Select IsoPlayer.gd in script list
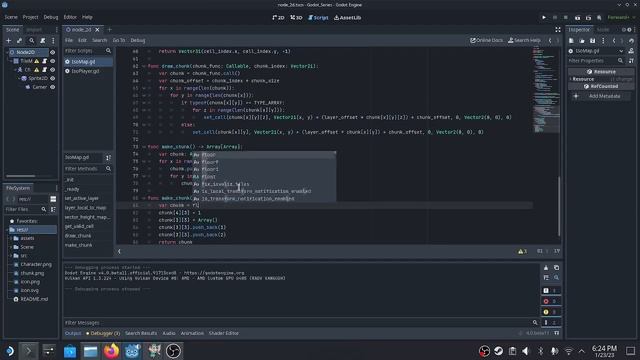The height and width of the screenshot is (360, 640). click(x=85, y=71)
